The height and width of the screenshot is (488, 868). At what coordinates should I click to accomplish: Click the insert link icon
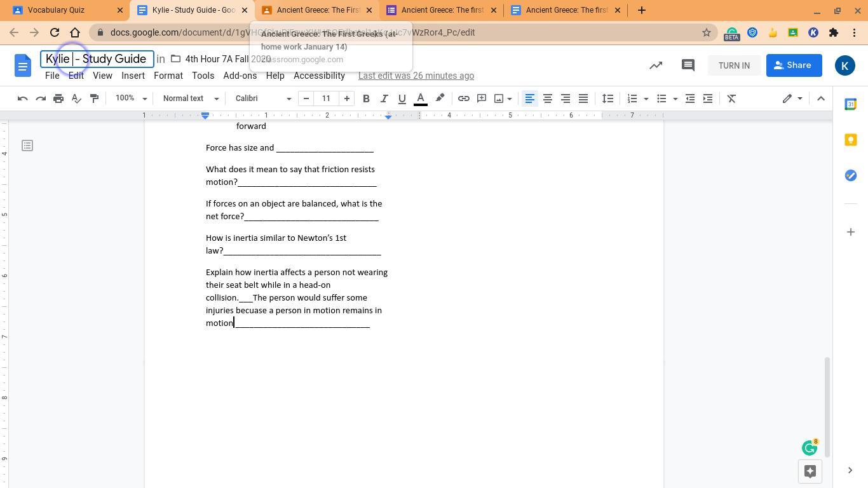pyautogui.click(x=464, y=98)
